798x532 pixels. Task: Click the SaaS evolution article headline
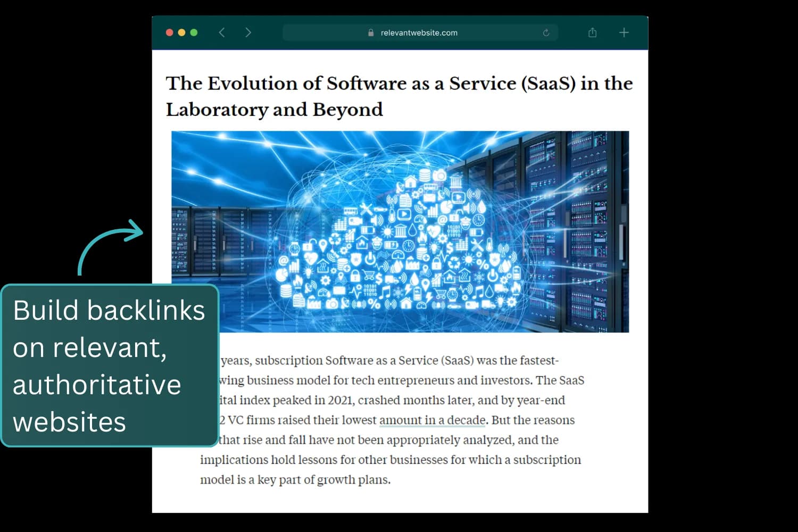pos(399,84)
